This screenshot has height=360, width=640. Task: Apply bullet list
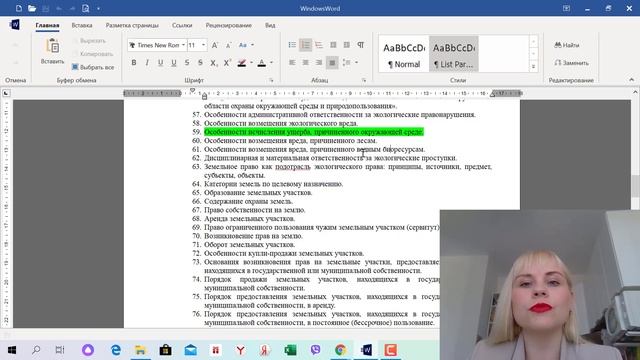pyautogui.click(x=292, y=45)
